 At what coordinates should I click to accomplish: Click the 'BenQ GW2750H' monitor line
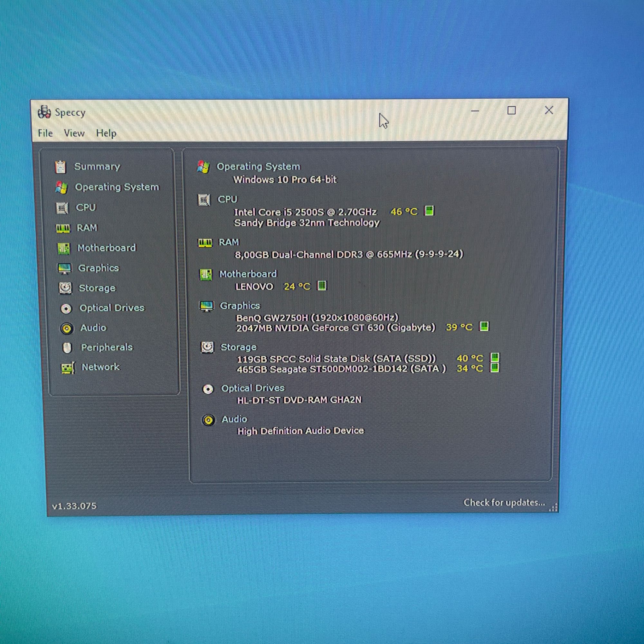click(317, 318)
